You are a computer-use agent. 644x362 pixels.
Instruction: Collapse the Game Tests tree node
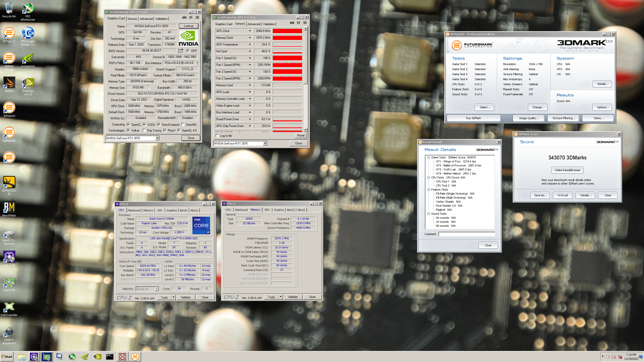pyautogui.click(x=428, y=157)
